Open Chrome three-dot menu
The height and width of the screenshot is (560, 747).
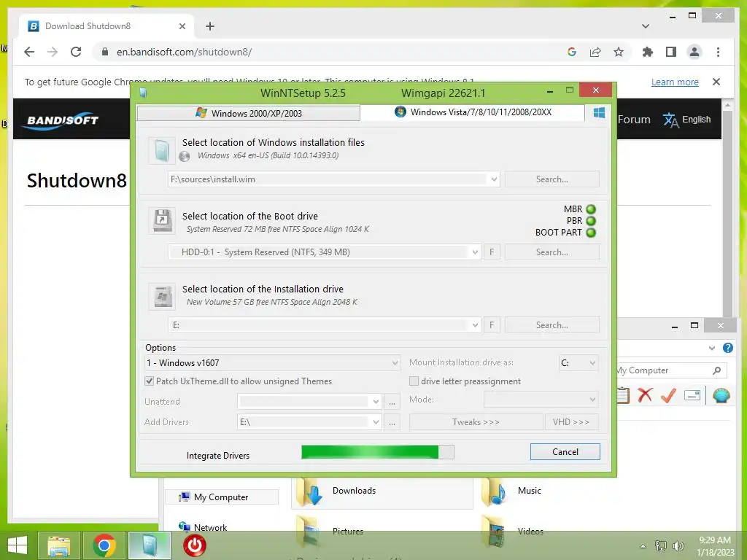(718, 52)
